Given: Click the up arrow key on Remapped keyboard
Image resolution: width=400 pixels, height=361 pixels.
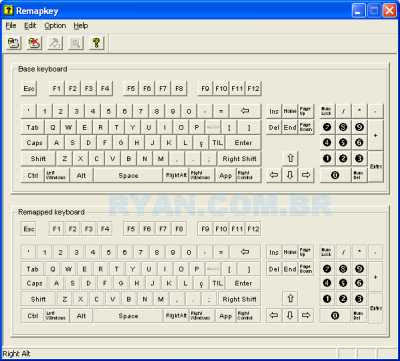Looking at the screenshot, I should point(290,299).
